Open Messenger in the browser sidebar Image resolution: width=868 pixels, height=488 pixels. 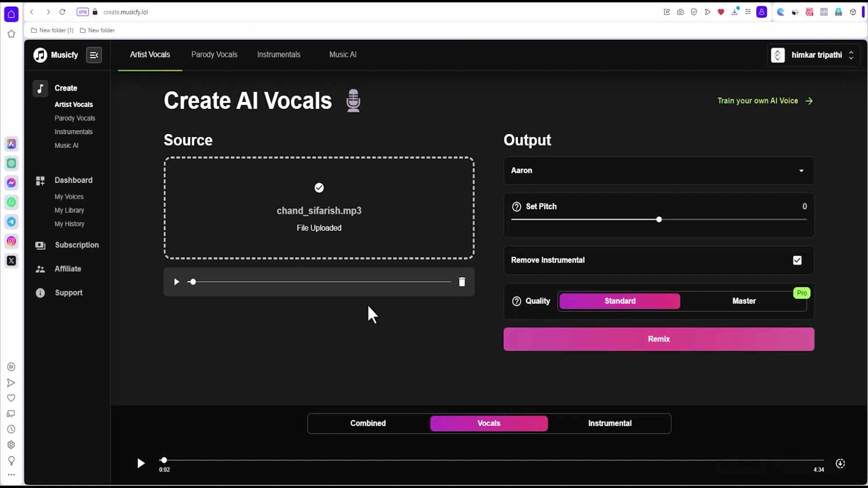[11, 183]
